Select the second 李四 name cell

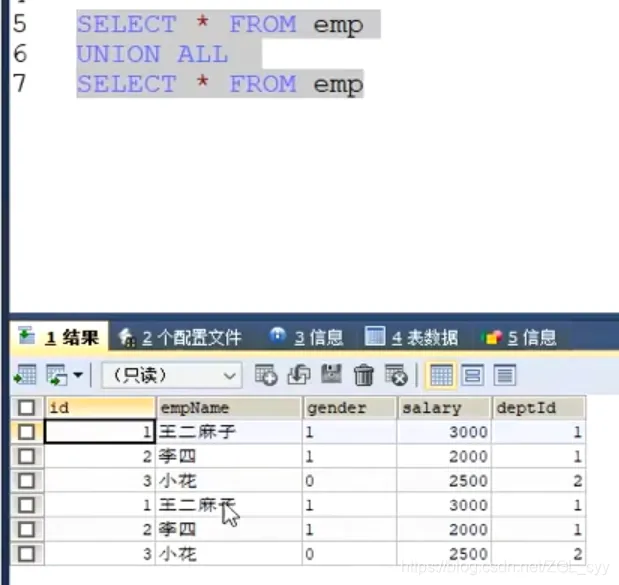pos(229,530)
